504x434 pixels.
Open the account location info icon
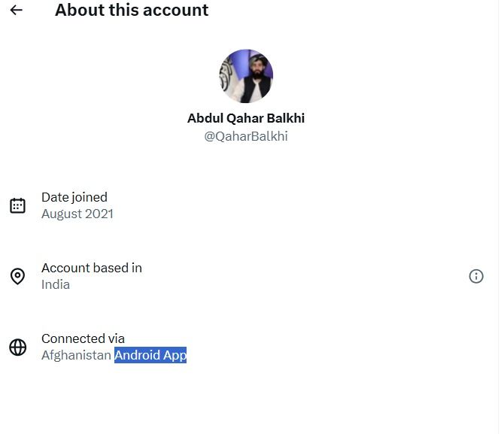[x=475, y=276]
